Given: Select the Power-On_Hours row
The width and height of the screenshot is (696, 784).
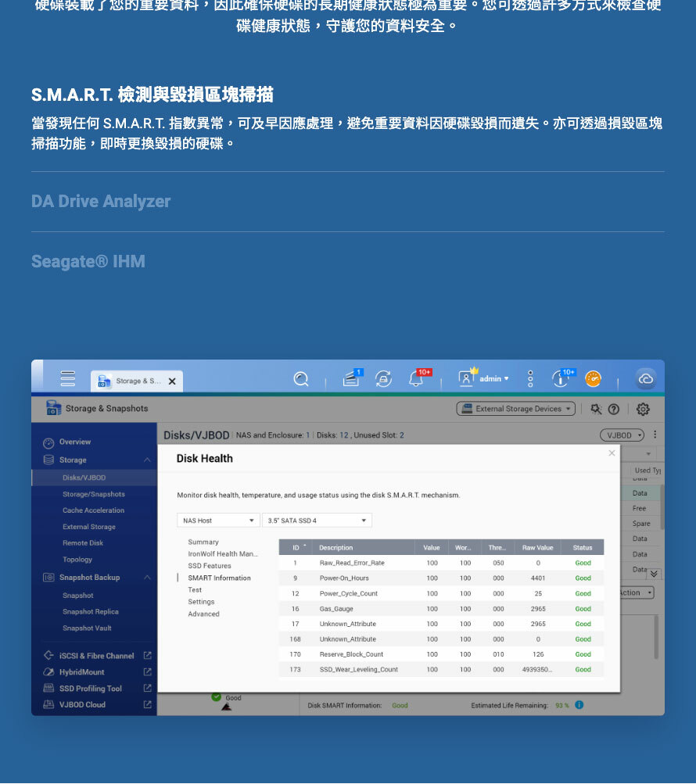Looking at the screenshot, I should (x=441, y=578).
